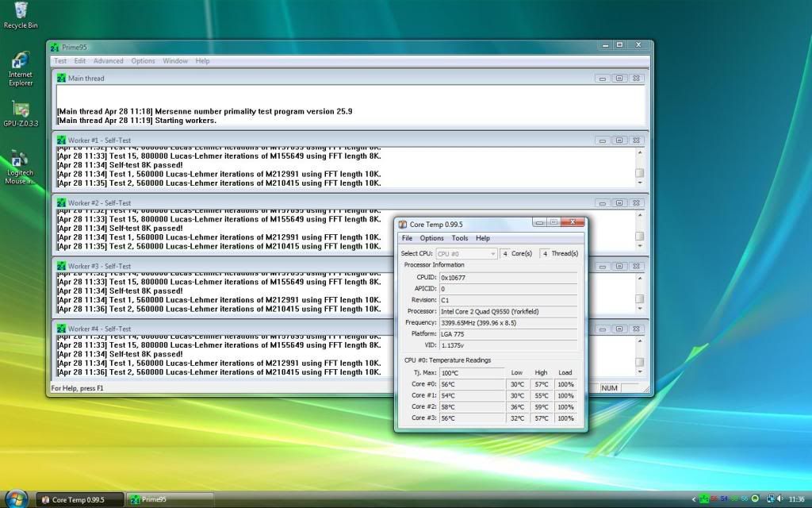This screenshot has width=812, height=508.
Task: Select the GPU-Z.0.3.3 desktop icon
Action: pos(21,114)
